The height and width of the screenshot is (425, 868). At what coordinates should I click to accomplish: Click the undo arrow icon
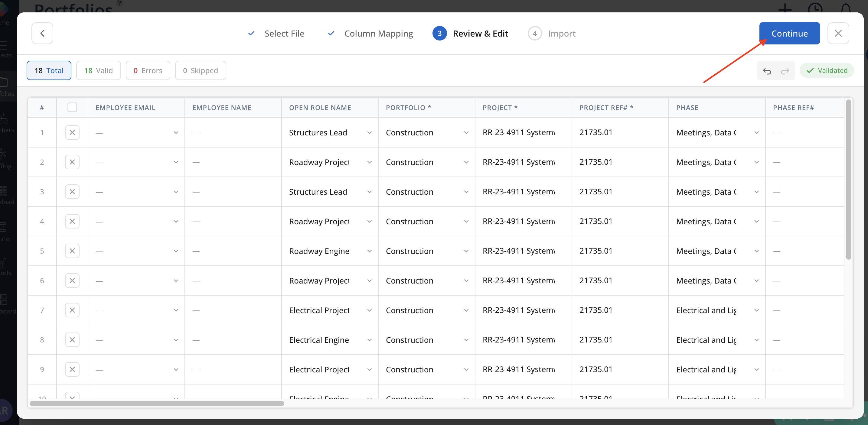click(767, 71)
